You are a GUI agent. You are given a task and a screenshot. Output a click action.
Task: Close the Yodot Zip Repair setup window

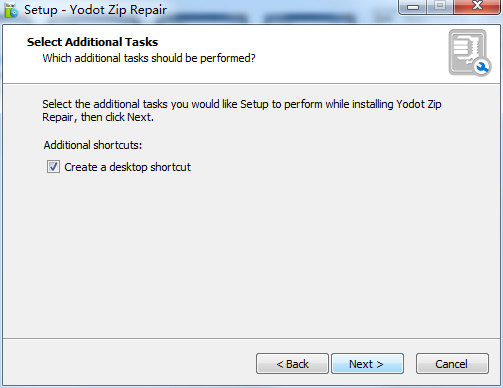[477, 6]
